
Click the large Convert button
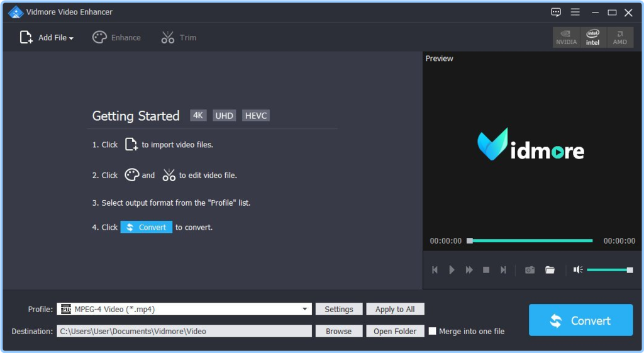coord(580,320)
